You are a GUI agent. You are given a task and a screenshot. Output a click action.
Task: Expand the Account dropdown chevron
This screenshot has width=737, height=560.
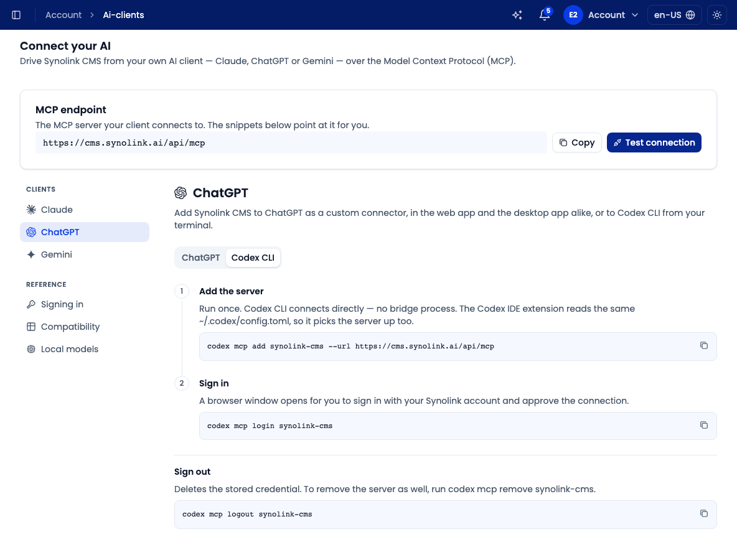pyautogui.click(x=635, y=15)
